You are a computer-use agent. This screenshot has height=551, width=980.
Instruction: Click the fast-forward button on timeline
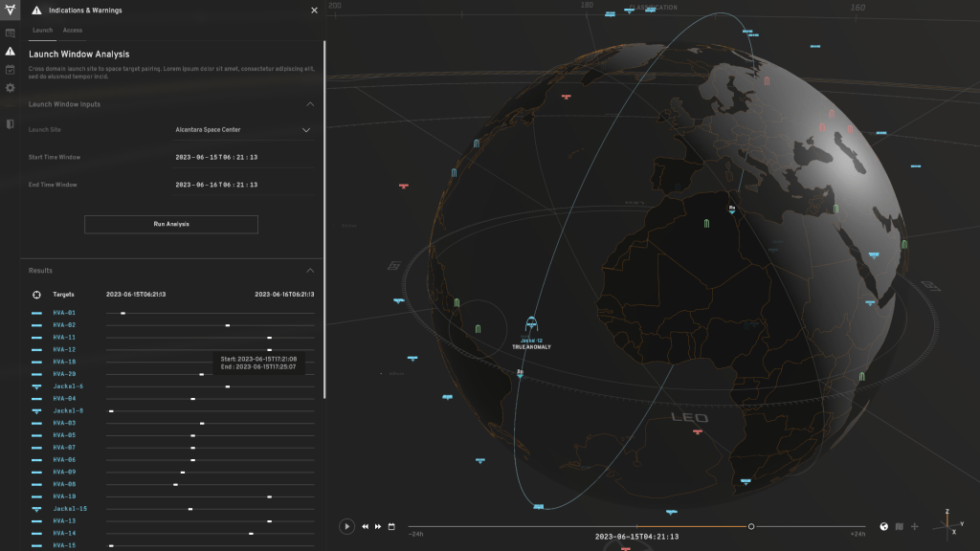(x=378, y=526)
